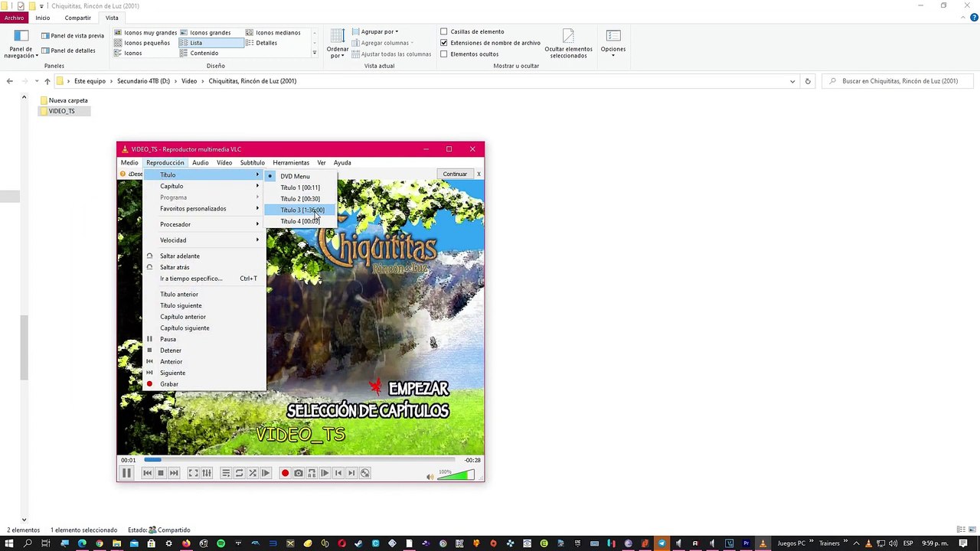Screen dimensions: 980x551
Task: Show the VLC playlist icon
Action: click(226, 473)
